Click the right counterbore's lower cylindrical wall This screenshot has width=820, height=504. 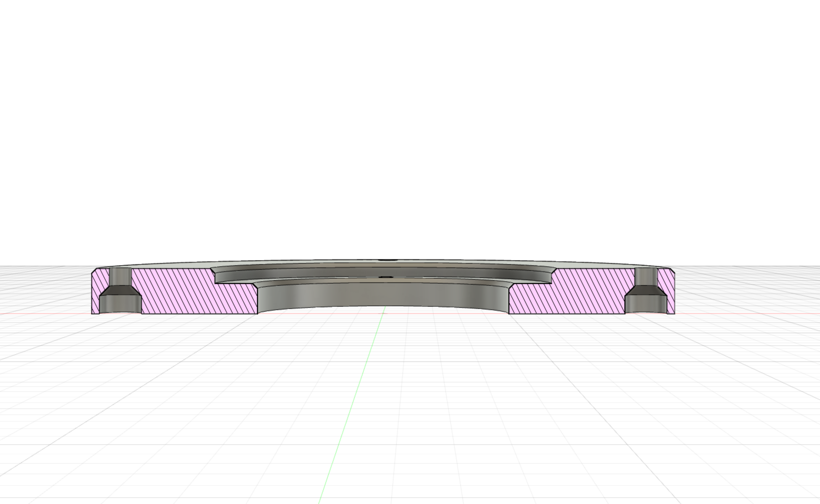pos(646,304)
